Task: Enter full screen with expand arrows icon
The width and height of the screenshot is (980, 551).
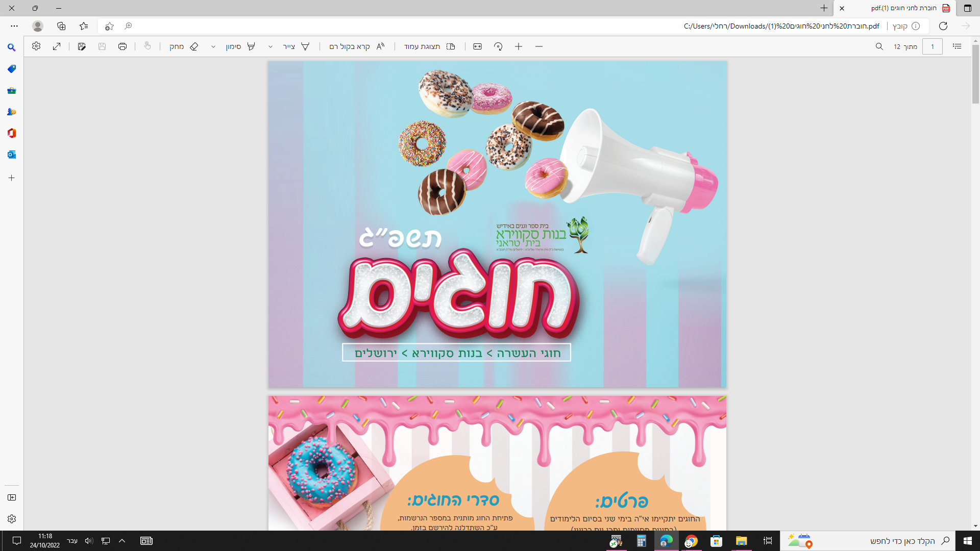Action: pyautogui.click(x=57, y=46)
